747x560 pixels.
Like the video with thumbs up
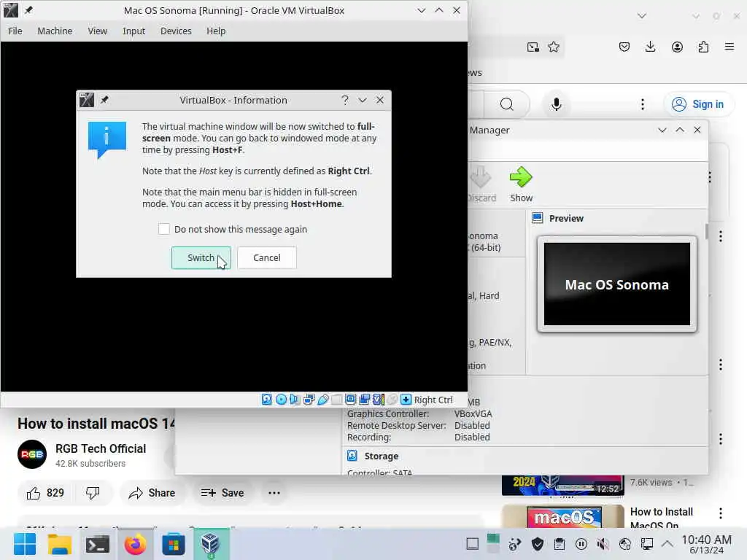coord(45,493)
